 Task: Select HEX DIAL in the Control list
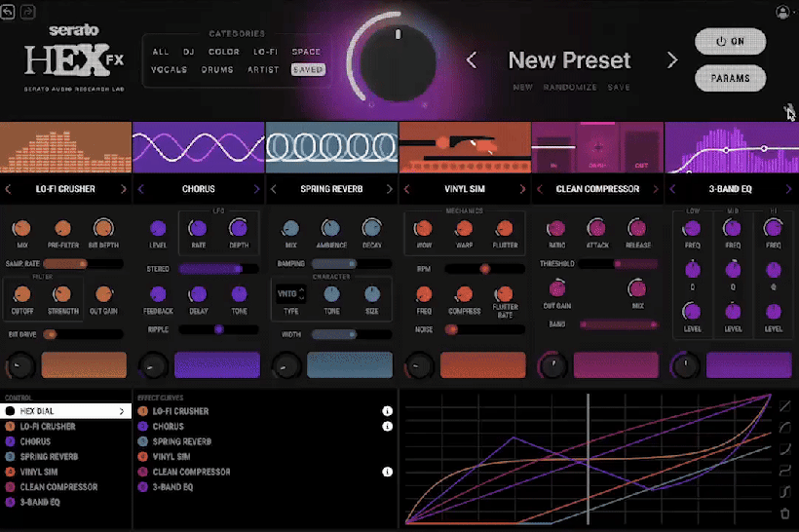65,411
